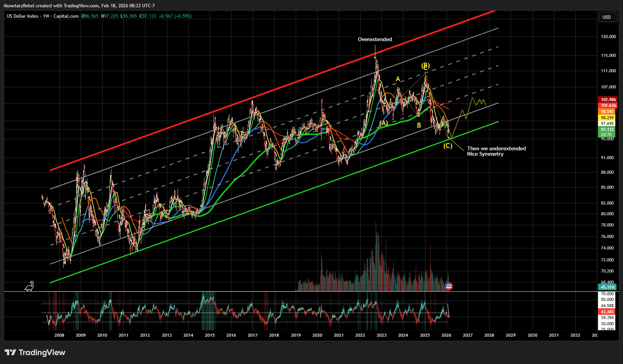Image resolution: width=623 pixels, height=364 pixels.
Task: Click the "Nice Symmetry" annotation line
Action: coord(485,154)
